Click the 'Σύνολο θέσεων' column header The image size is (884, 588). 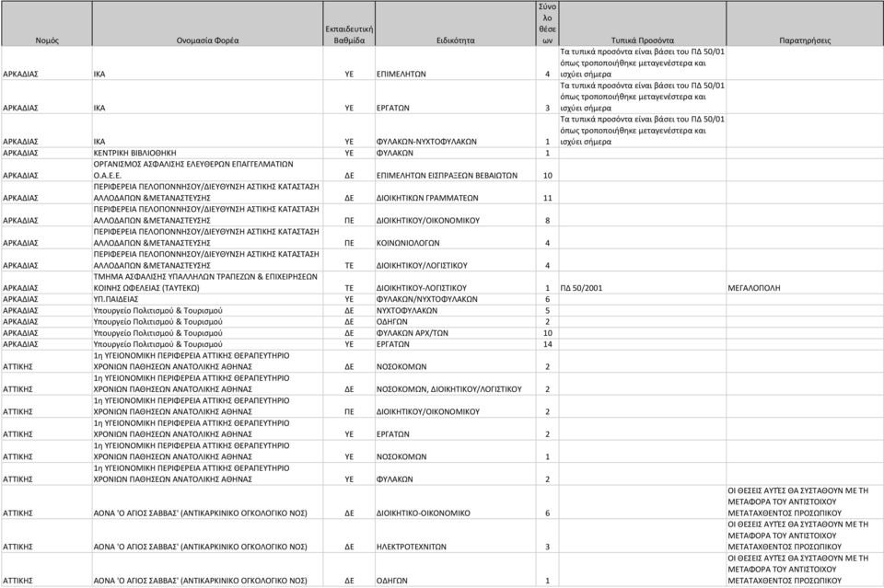pos(547,24)
